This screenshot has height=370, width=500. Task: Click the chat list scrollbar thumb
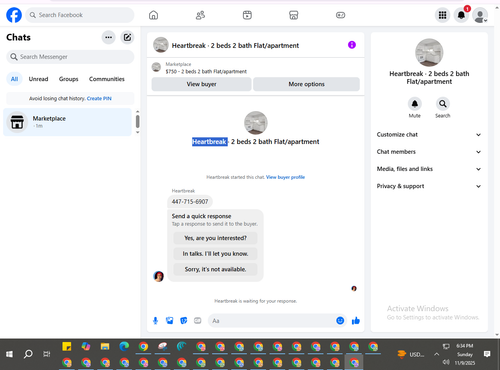(137, 121)
